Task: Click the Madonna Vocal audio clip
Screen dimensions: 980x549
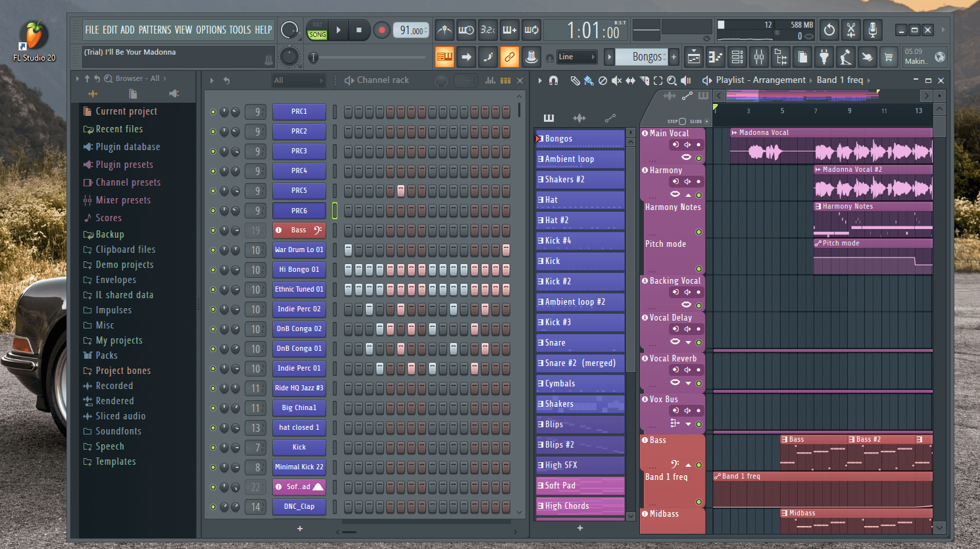Action: (831, 147)
